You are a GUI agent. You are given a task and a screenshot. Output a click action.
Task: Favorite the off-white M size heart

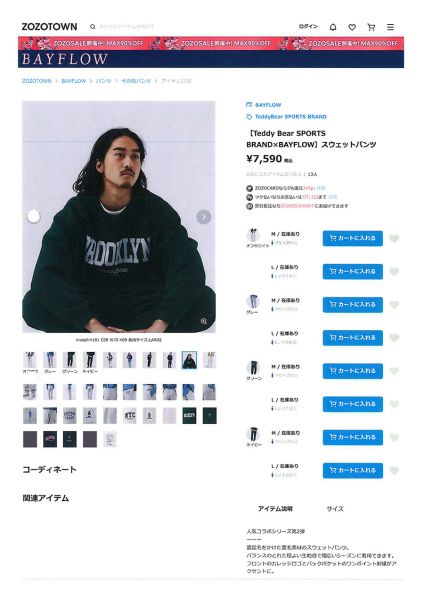(394, 238)
